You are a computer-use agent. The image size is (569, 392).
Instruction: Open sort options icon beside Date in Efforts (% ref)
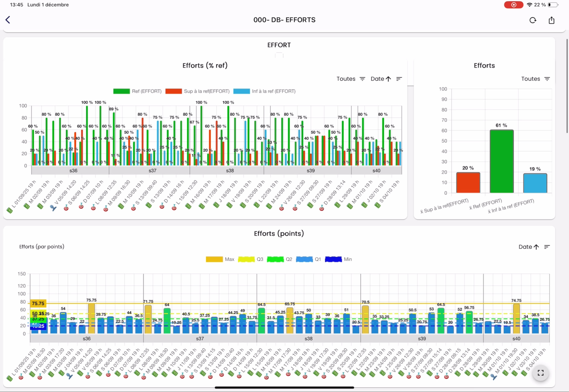pos(399,79)
